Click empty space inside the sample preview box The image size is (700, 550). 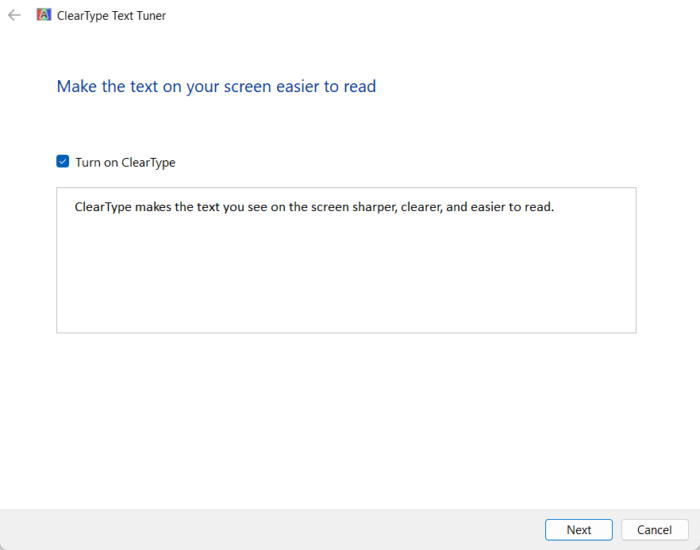click(x=346, y=280)
